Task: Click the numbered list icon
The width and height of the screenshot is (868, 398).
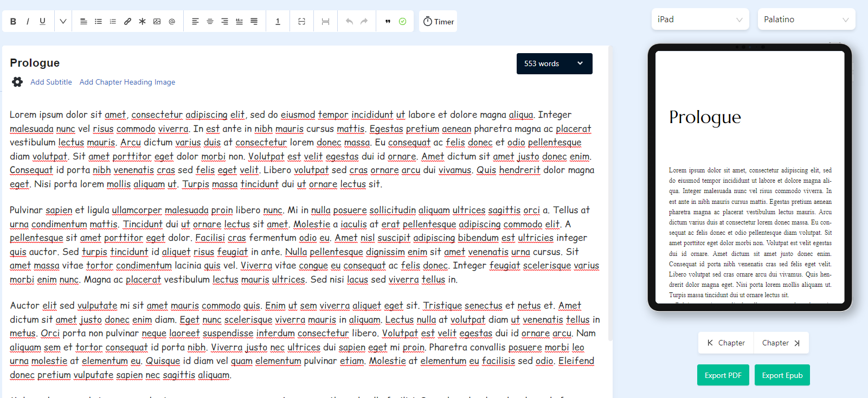Action: click(113, 22)
